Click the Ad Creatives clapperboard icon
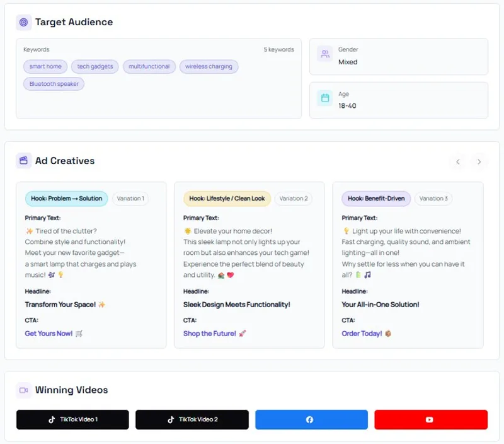504x444 pixels. click(23, 161)
